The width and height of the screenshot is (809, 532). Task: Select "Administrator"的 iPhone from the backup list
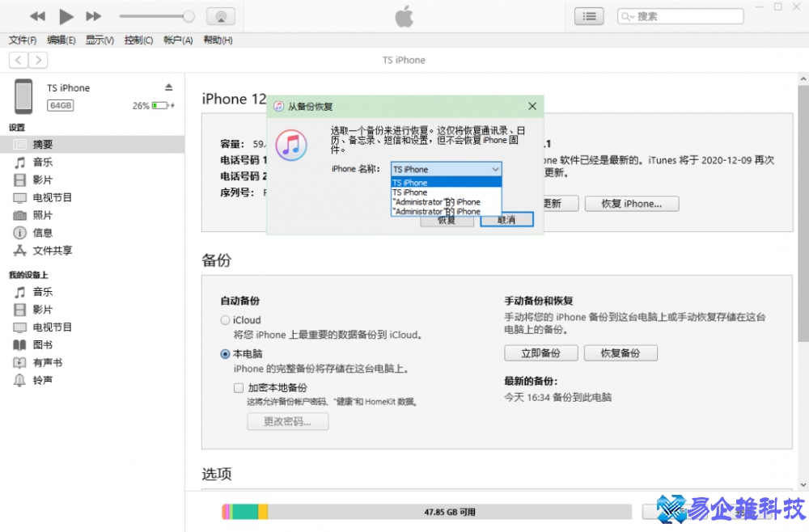(437, 202)
